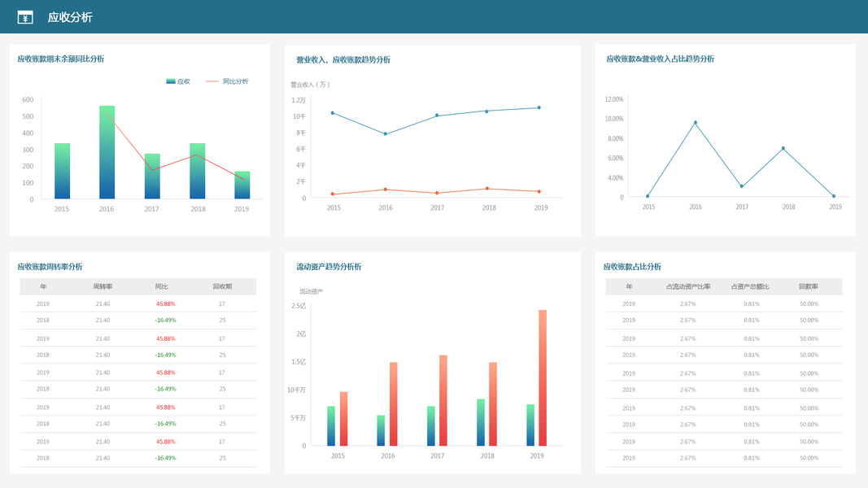Viewport: 868px width, 488px height.
Task: Click the 应收账款占比分析 table title
Action: tap(632, 267)
